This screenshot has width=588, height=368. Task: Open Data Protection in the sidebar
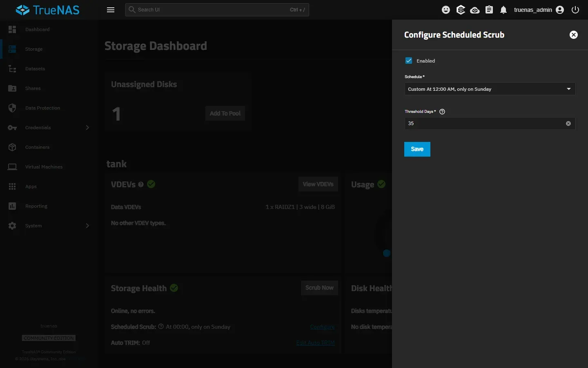[49, 108]
